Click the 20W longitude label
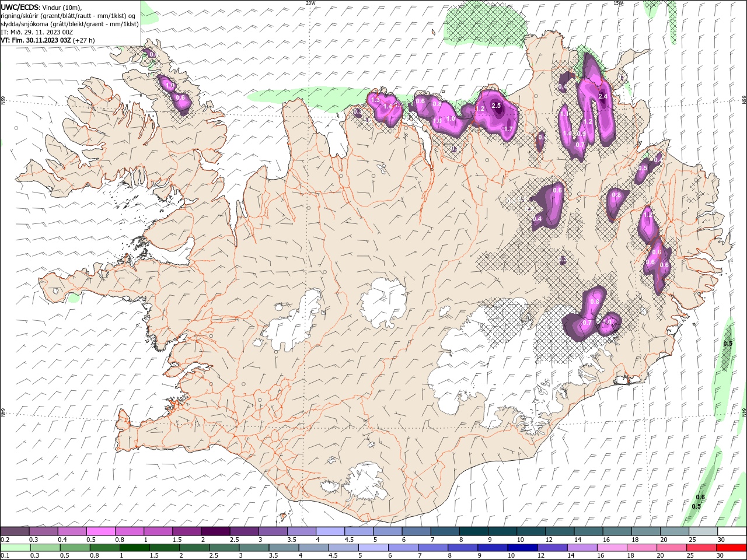 310,3
